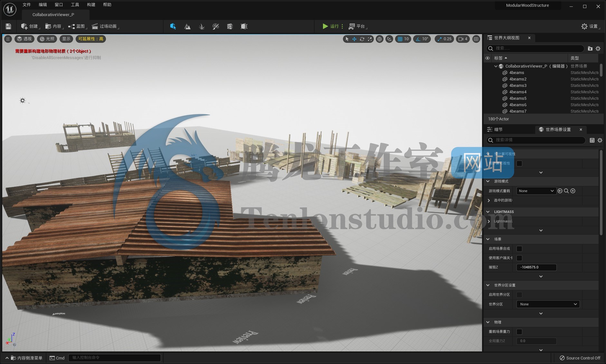The image size is (606, 364).
Task: Open World Outliner settings gear
Action: pyautogui.click(x=598, y=48)
